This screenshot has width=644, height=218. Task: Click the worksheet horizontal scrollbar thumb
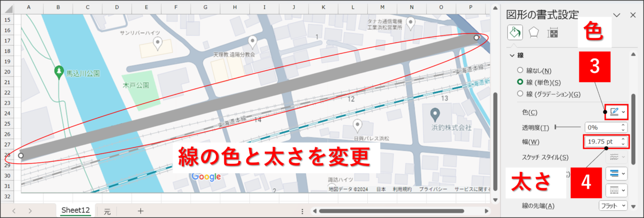[391, 211]
